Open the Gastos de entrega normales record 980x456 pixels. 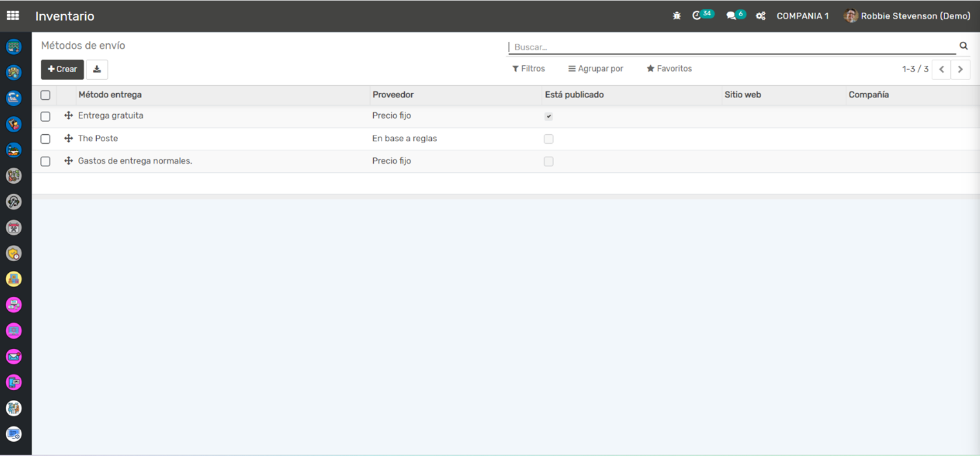pyautogui.click(x=135, y=161)
